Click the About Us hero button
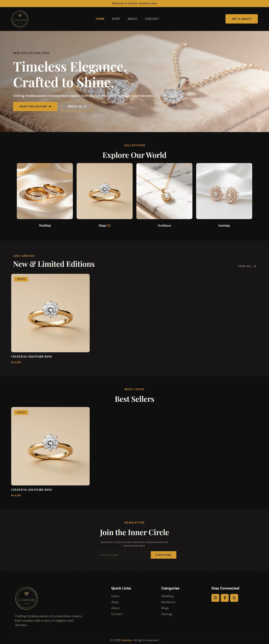This screenshot has width=269, height=644. (77, 106)
